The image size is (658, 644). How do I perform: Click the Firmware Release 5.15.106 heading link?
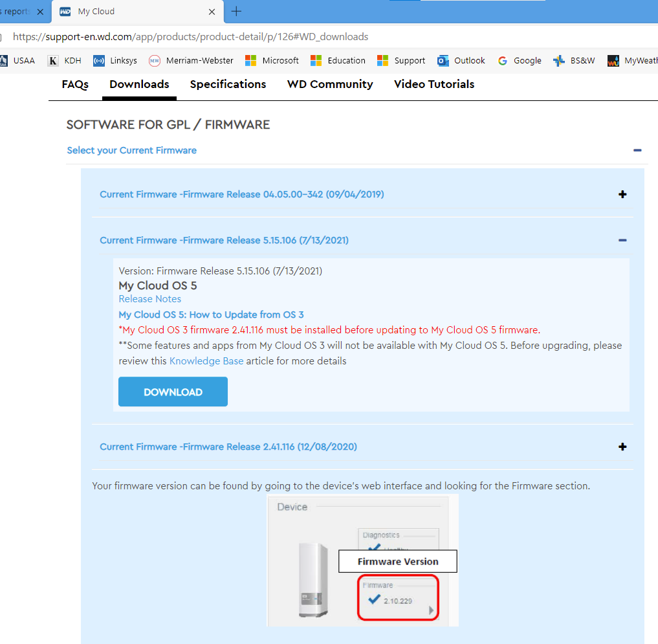(x=224, y=240)
